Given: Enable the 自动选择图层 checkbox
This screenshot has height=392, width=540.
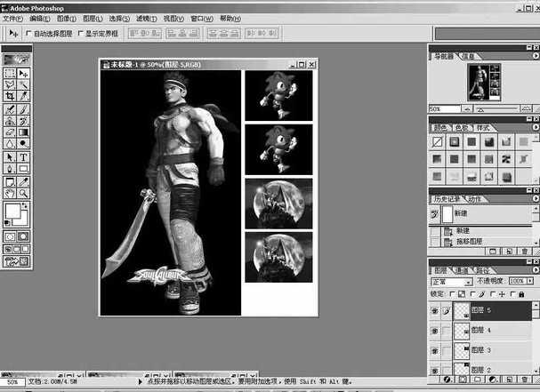Looking at the screenshot, I should [28, 34].
